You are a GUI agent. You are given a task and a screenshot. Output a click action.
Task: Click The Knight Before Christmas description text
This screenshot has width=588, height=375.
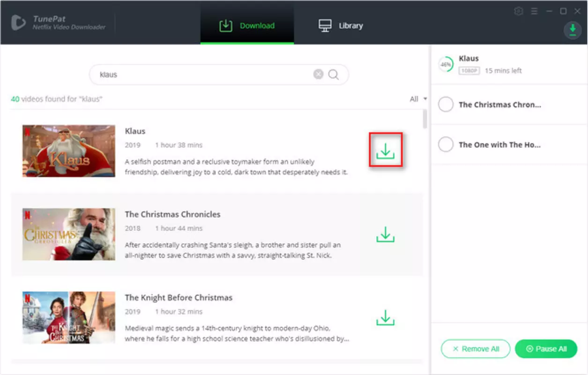(x=237, y=333)
